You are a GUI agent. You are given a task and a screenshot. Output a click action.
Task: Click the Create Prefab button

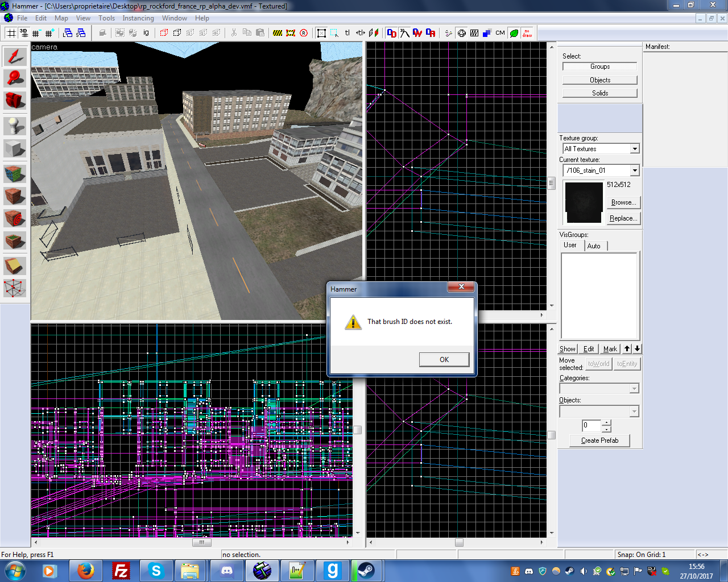click(599, 440)
